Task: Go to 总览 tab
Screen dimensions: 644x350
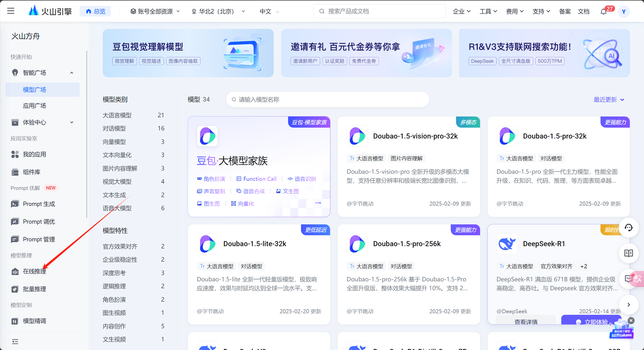Action: (95, 11)
